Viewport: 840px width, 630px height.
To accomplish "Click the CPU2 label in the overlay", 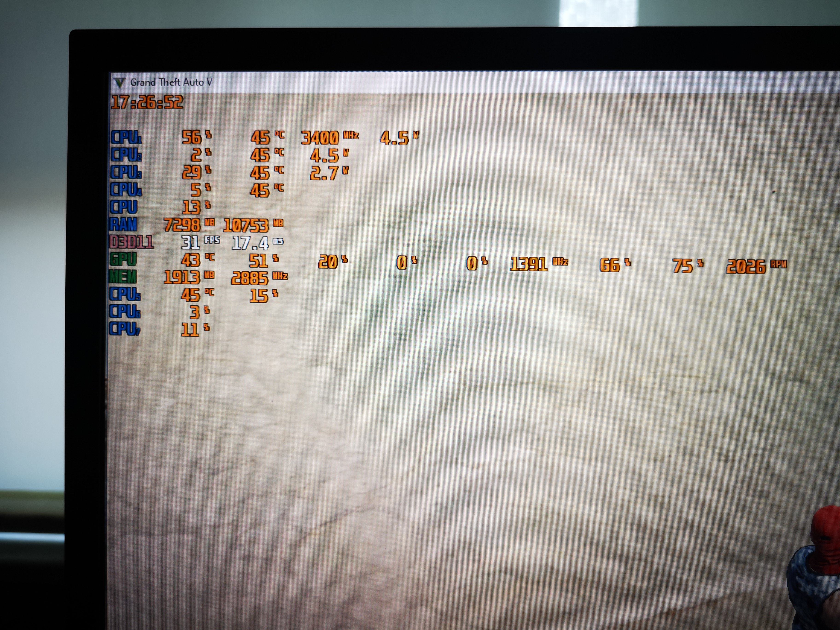I will click(126, 155).
